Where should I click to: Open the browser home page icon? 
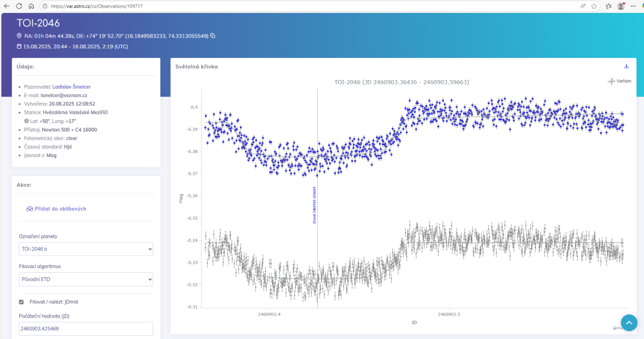tap(31, 6)
